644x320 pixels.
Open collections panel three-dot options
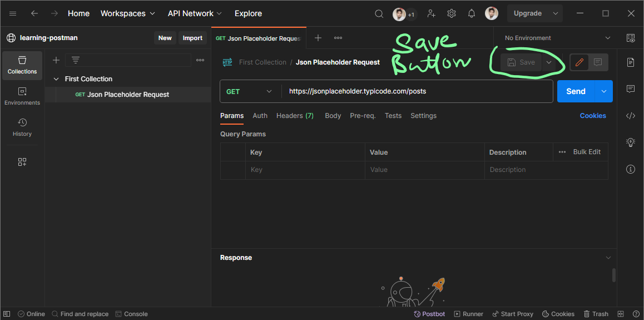(x=200, y=61)
